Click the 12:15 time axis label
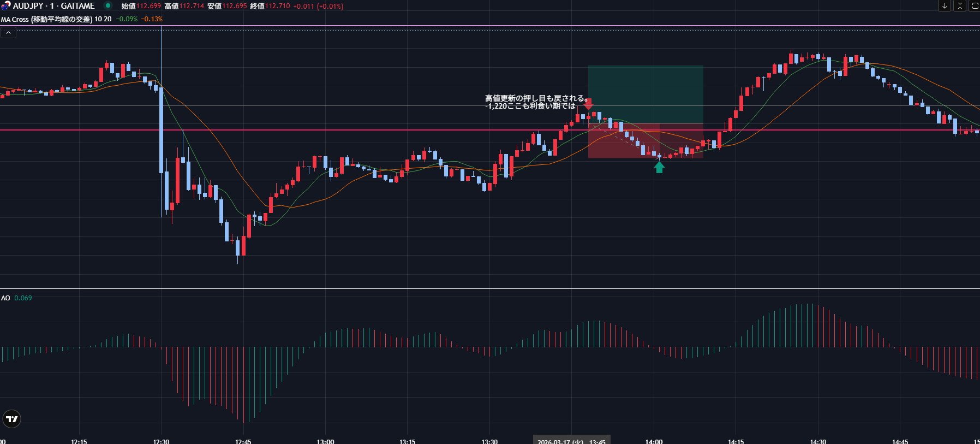Image resolution: width=980 pixels, height=444 pixels. pos(79,441)
